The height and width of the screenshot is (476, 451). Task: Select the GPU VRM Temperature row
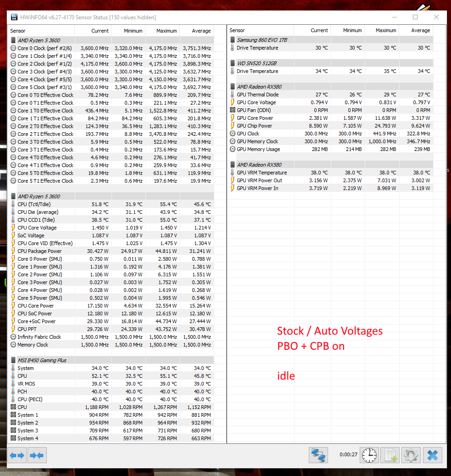pyautogui.click(x=330, y=173)
